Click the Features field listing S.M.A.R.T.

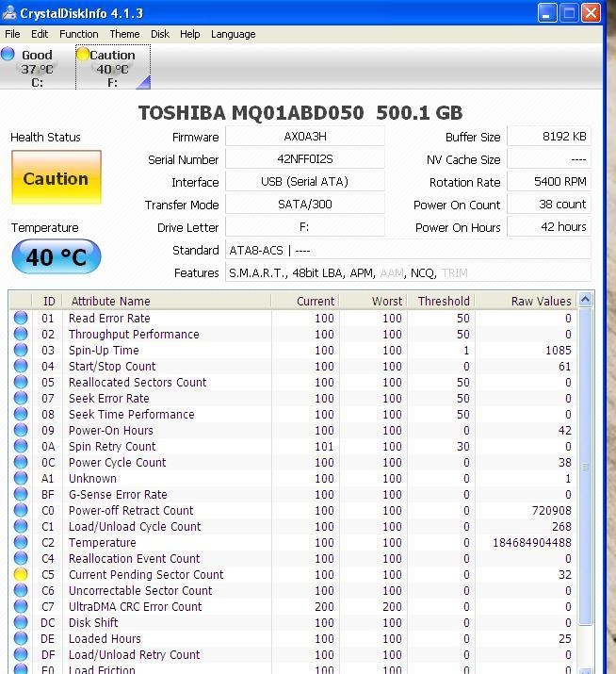pyautogui.click(x=408, y=273)
